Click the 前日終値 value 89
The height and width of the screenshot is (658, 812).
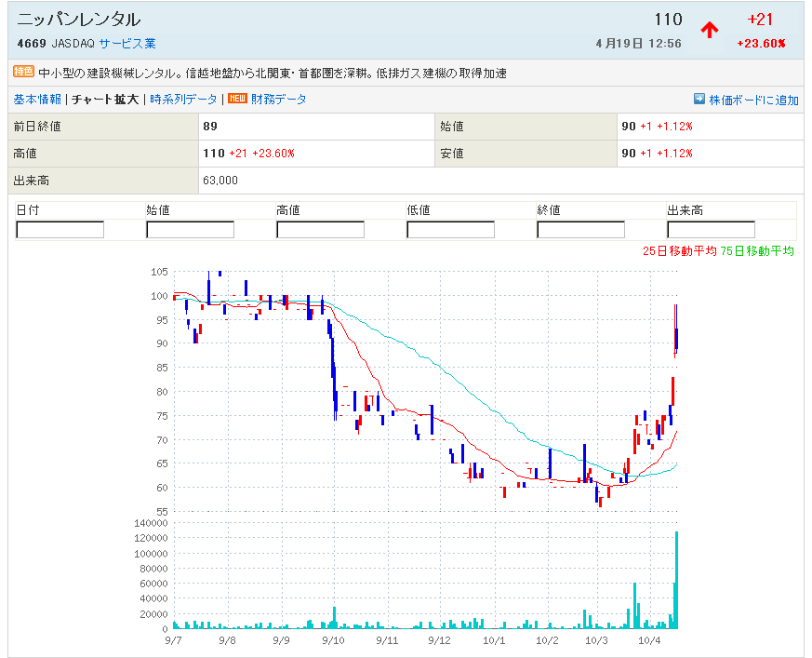tap(210, 126)
